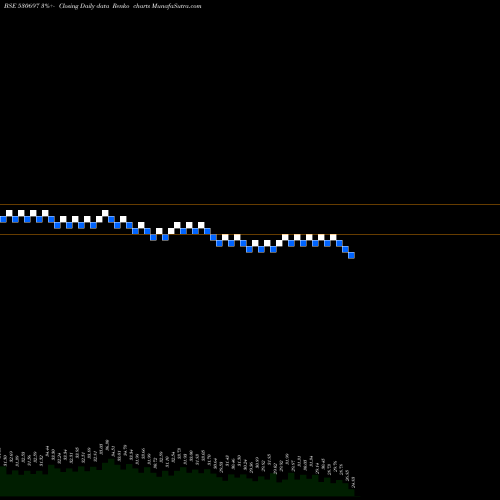Click the chart title text mentioning MunafaSutra.com

pos(103,6)
